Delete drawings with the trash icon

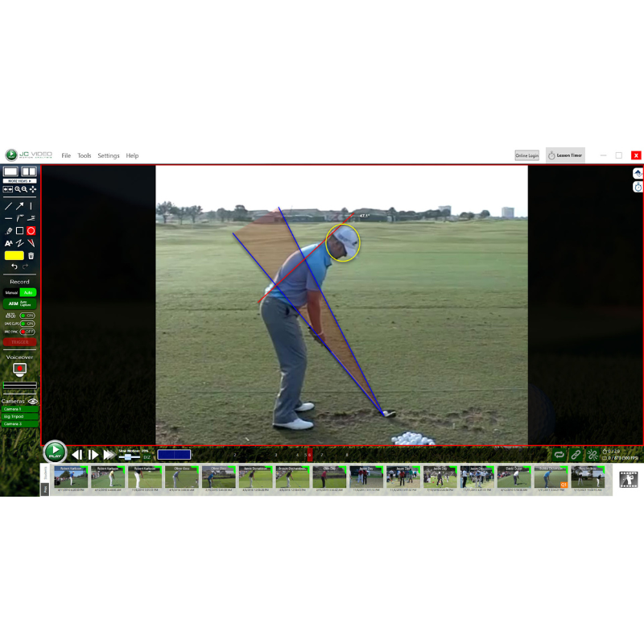tap(31, 255)
